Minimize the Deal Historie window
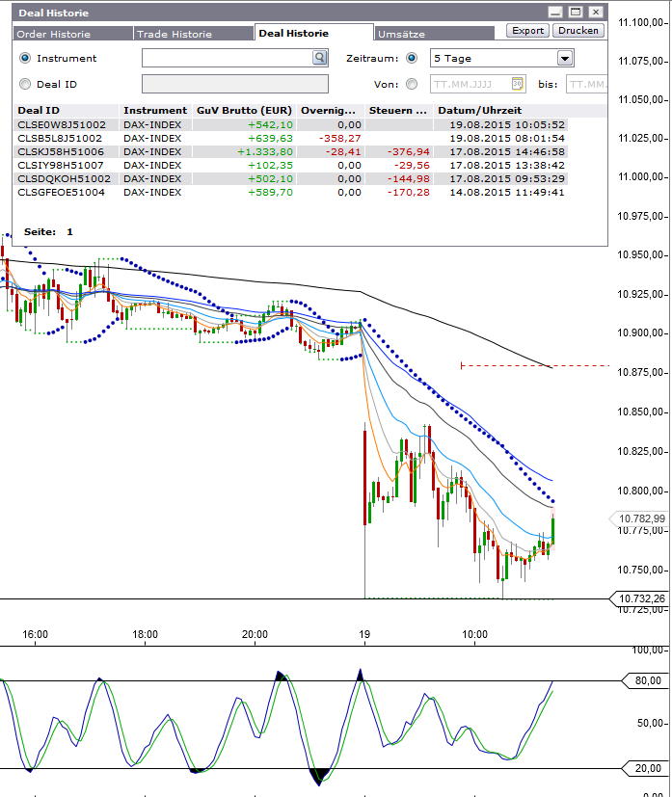This screenshot has width=672, height=797. pos(555,13)
